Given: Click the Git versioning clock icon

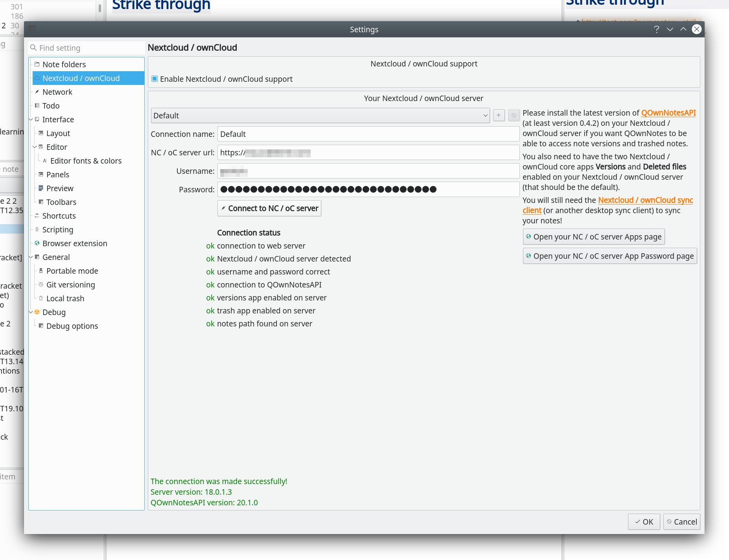Looking at the screenshot, I should point(41,285).
